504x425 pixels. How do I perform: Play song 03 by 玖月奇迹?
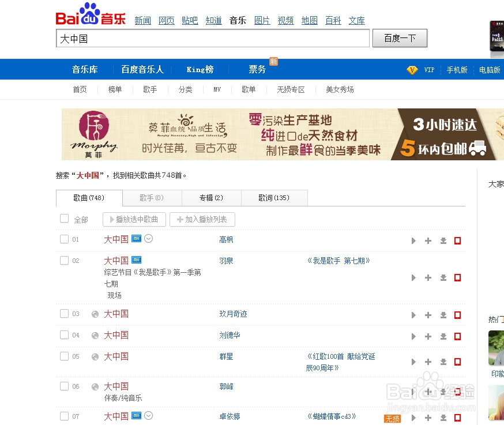click(x=413, y=315)
